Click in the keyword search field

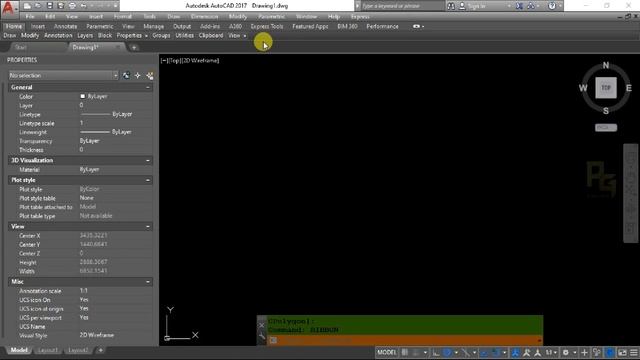tap(402, 6)
